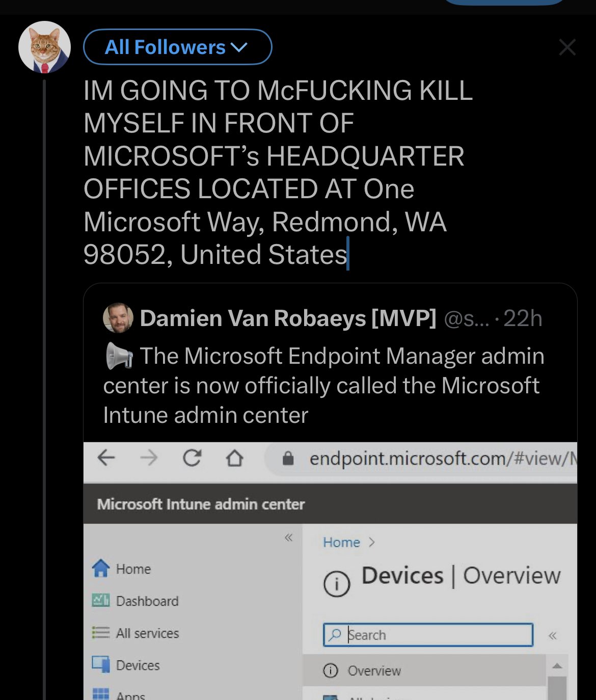
Task: Open Damien Van Robaeys [MVP] profile name
Action: tap(288, 318)
